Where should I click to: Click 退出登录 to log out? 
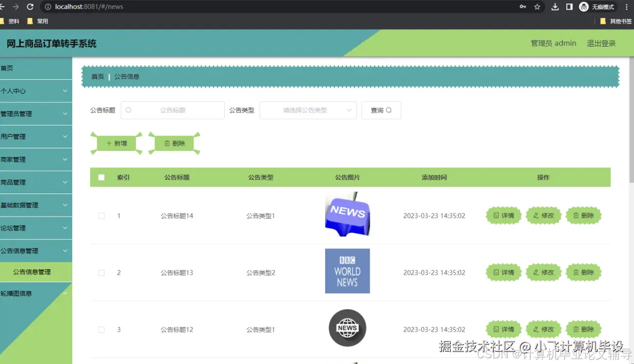[x=601, y=44]
